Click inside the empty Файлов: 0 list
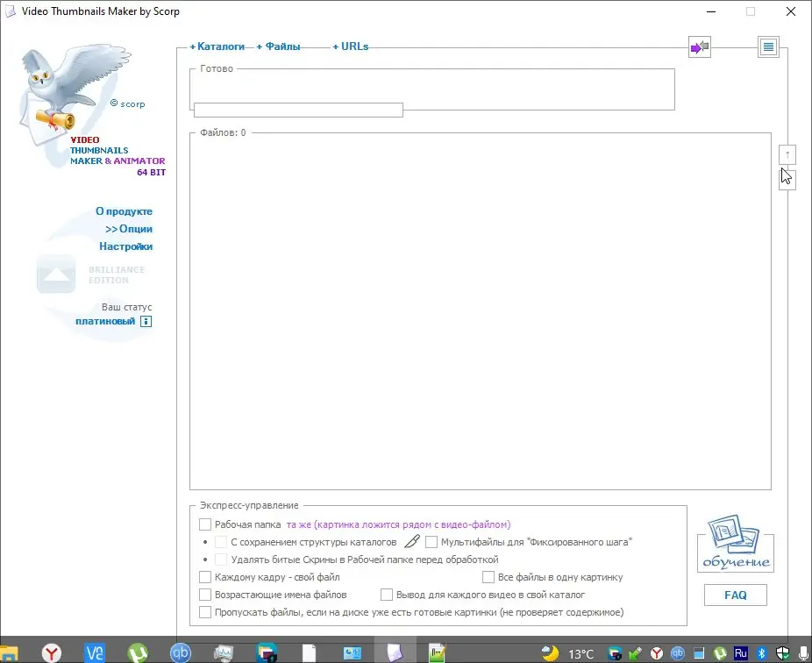The height and width of the screenshot is (663, 812). pyautogui.click(x=480, y=310)
